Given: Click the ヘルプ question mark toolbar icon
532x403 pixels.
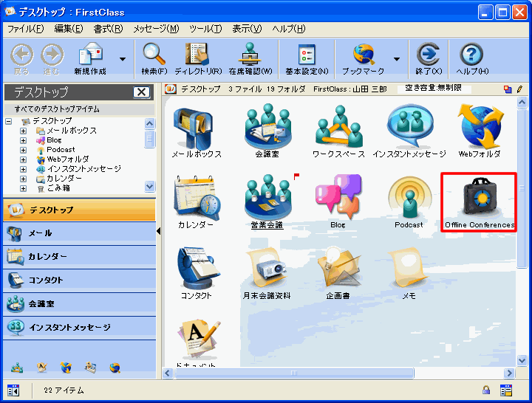Looking at the screenshot, I should tap(471, 55).
